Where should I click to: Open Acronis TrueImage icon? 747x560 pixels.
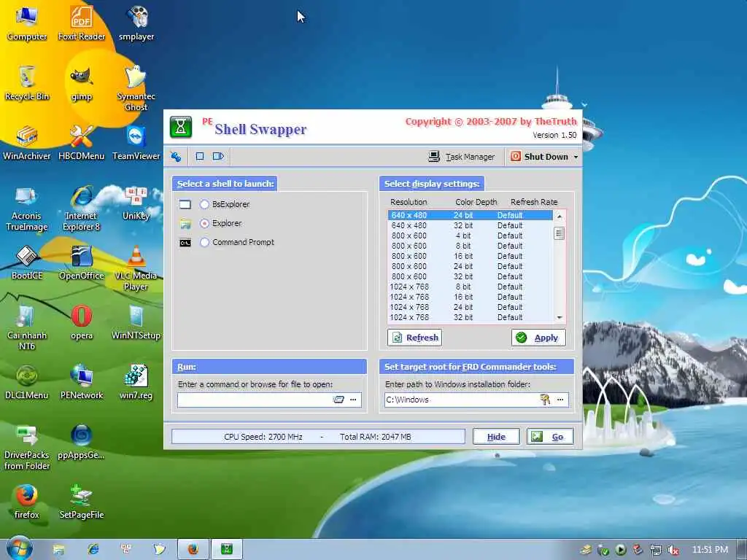tap(27, 208)
